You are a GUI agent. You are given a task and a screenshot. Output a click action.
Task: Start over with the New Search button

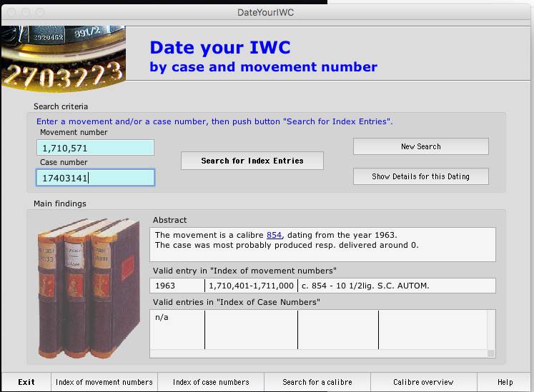(x=420, y=146)
